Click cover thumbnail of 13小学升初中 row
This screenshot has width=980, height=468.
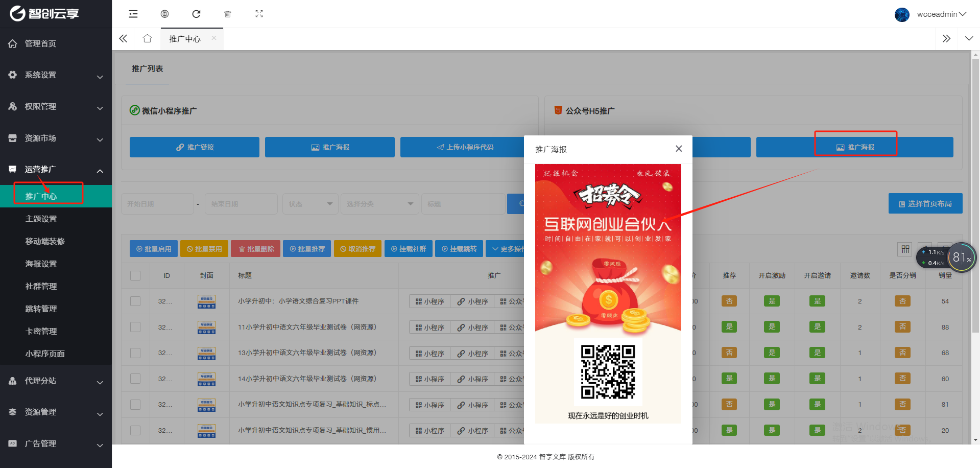(x=206, y=353)
